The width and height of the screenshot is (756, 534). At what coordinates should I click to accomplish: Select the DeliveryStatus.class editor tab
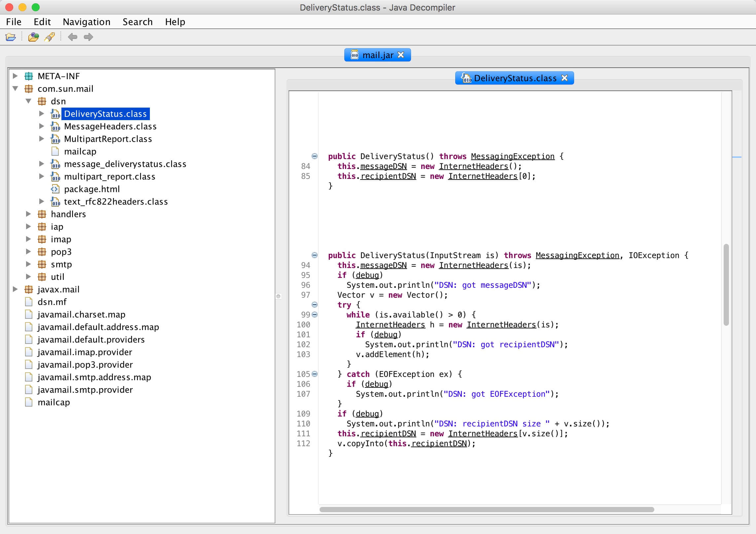click(514, 78)
